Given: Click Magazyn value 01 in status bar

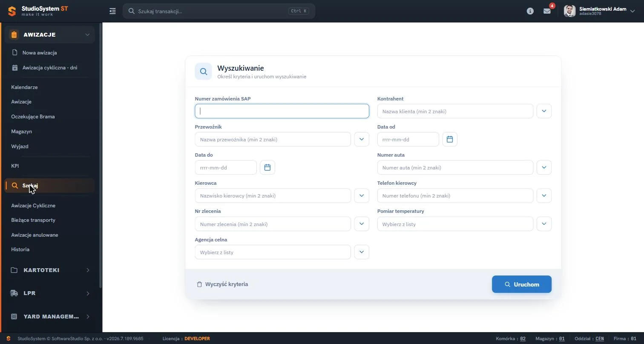Looking at the screenshot, I should click(562, 338).
